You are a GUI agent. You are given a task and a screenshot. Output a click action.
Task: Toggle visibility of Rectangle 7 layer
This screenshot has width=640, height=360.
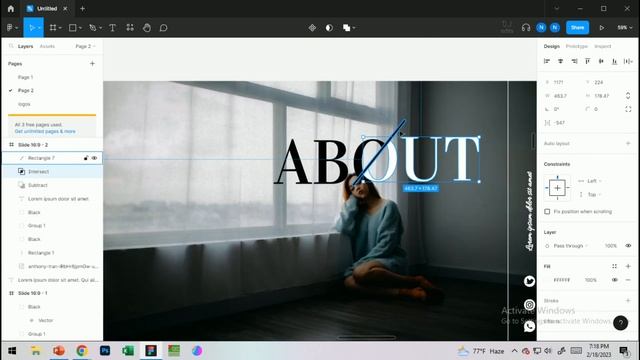coord(94,158)
